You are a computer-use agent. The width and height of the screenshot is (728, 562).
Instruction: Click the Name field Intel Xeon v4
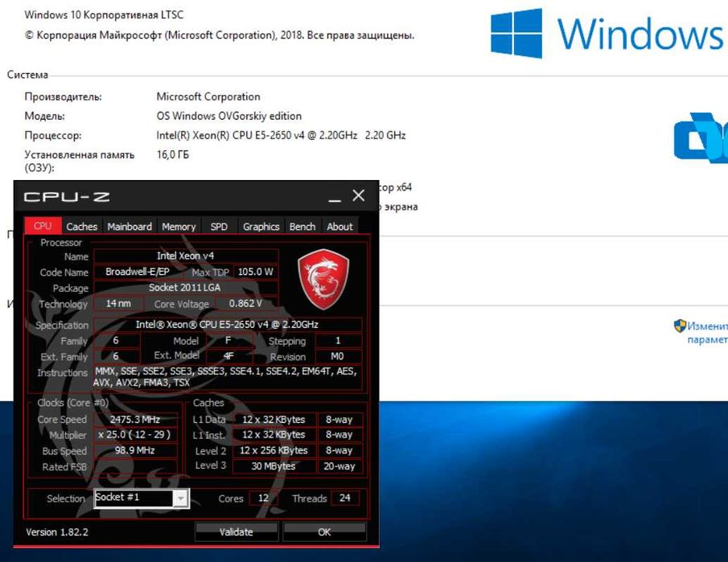[x=185, y=256]
